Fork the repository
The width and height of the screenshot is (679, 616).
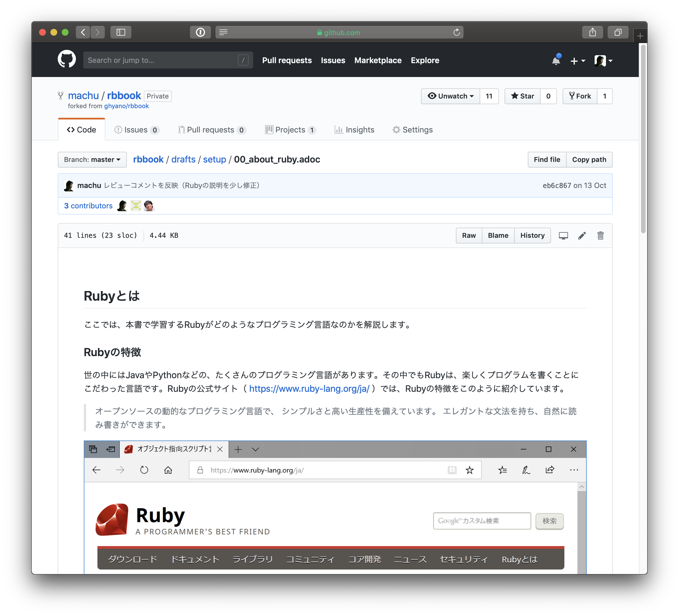click(x=580, y=96)
